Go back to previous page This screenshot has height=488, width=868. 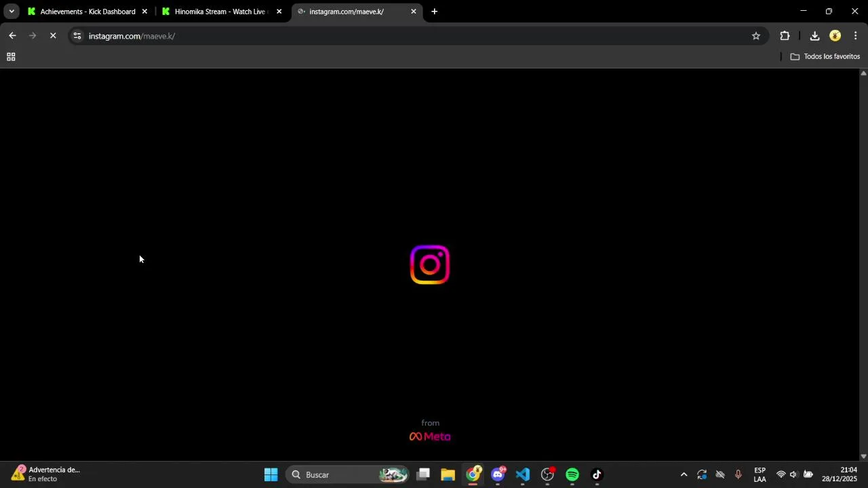[x=12, y=36]
